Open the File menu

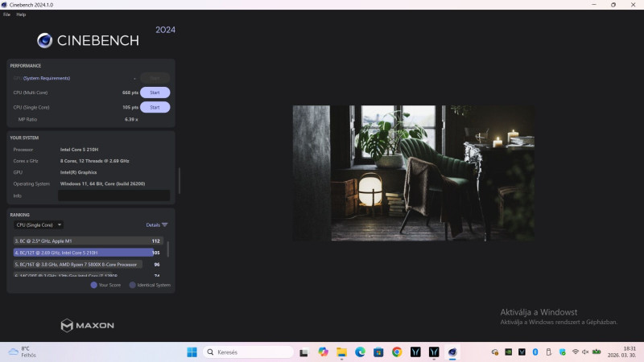click(6, 14)
